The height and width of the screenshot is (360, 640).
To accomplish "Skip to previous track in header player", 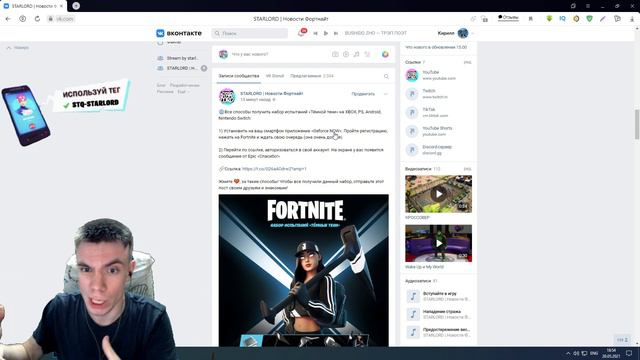I will (316, 33).
